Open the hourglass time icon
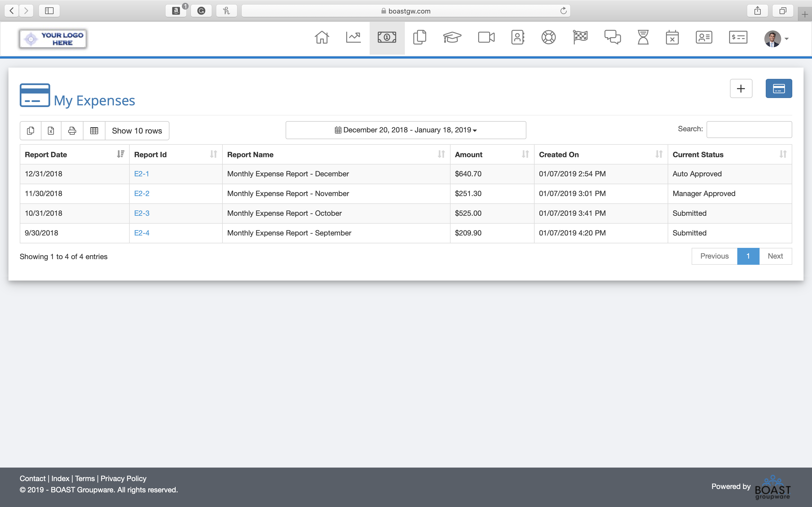Viewport: 812px width, 507px height. (x=643, y=37)
